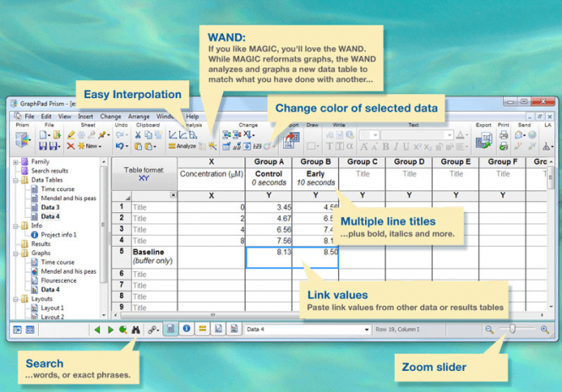Go to previous sheet with green left arrow

point(97,329)
